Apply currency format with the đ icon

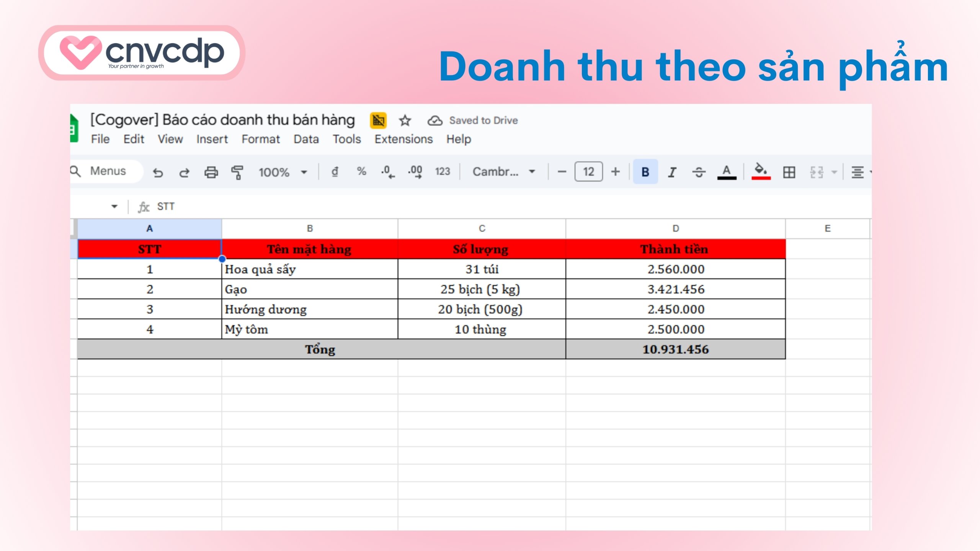[x=335, y=172]
